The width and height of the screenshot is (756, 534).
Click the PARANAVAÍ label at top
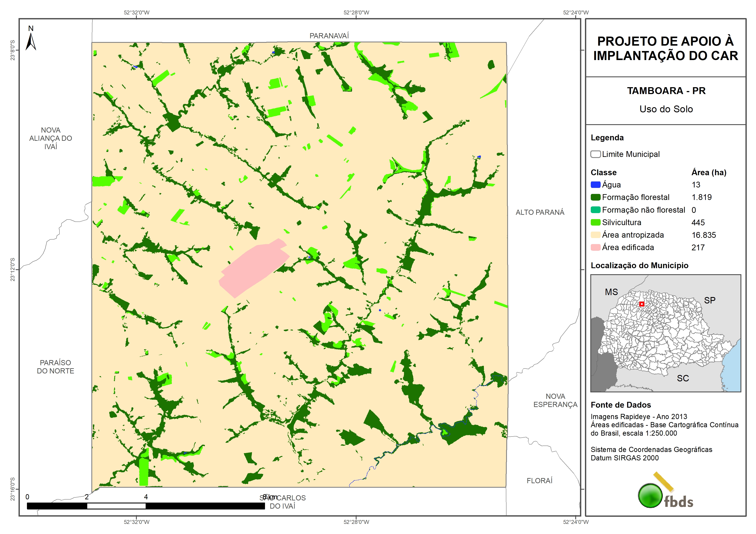(x=329, y=36)
